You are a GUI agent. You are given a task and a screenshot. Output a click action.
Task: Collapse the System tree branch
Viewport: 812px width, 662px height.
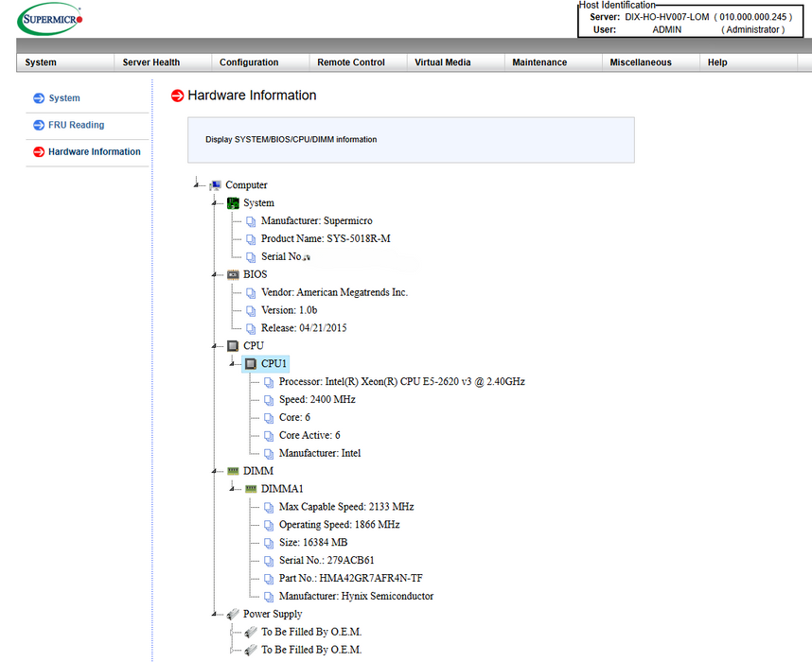pos(214,203)
